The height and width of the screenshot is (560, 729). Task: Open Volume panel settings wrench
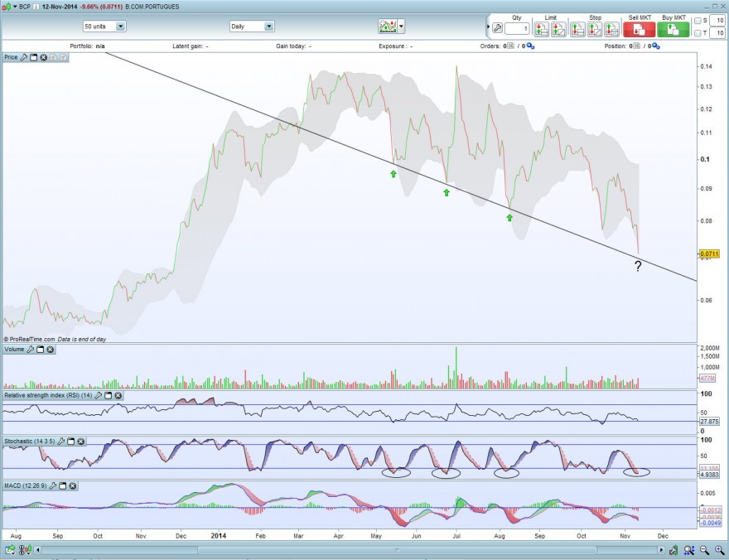point(30,350)
